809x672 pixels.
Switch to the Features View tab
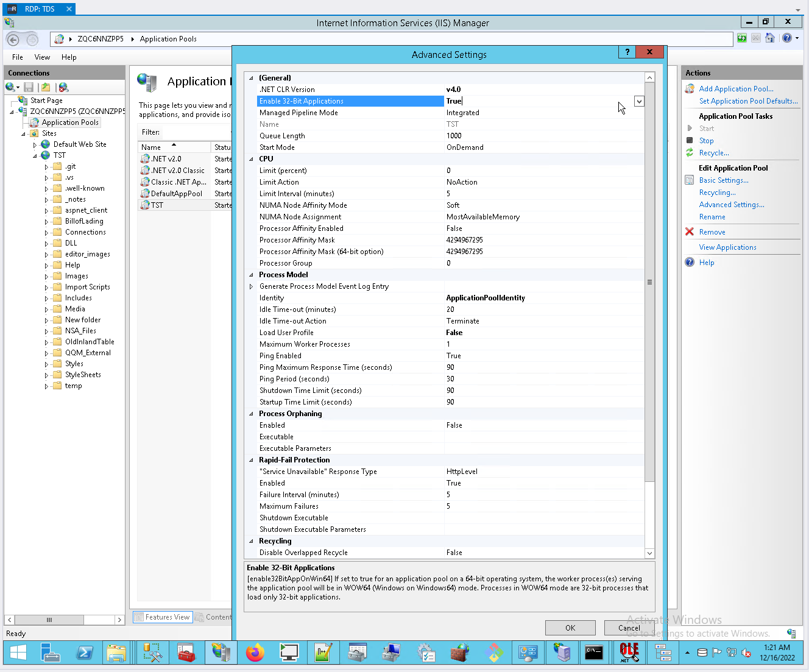point(162,617)
